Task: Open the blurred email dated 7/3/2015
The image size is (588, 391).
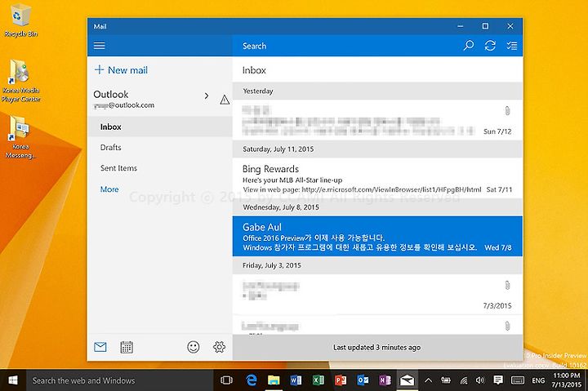Action: click(377, 295)
